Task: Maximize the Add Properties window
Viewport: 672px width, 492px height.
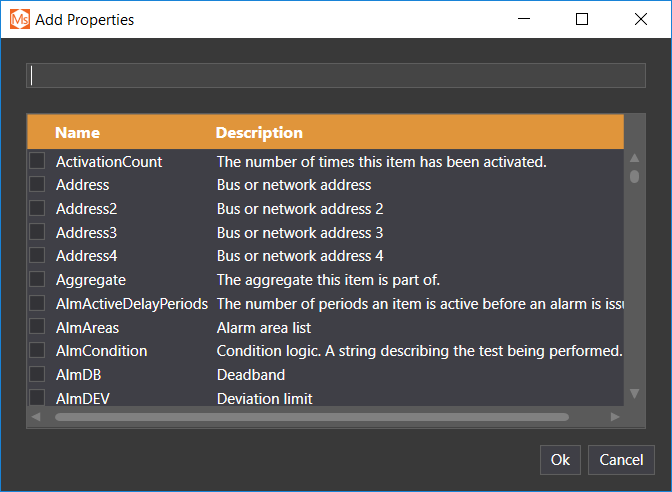Action: pos(582,19)
